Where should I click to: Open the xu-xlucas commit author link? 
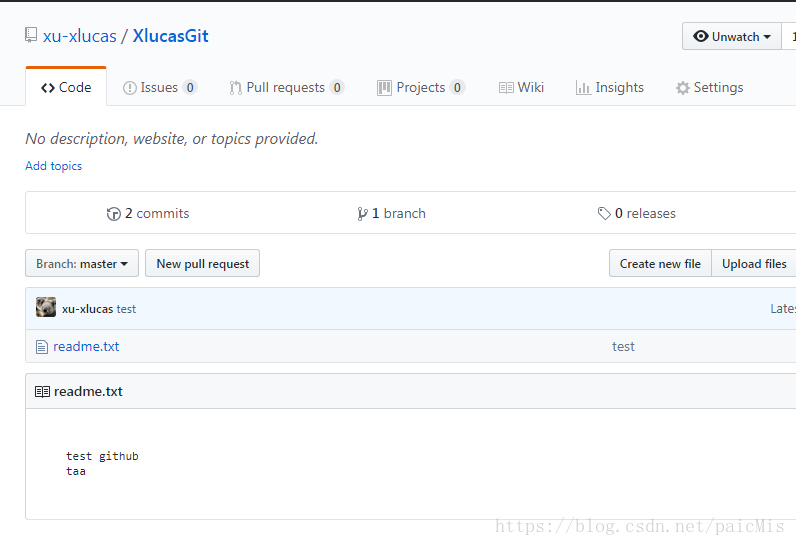click(x=87, y=309)
